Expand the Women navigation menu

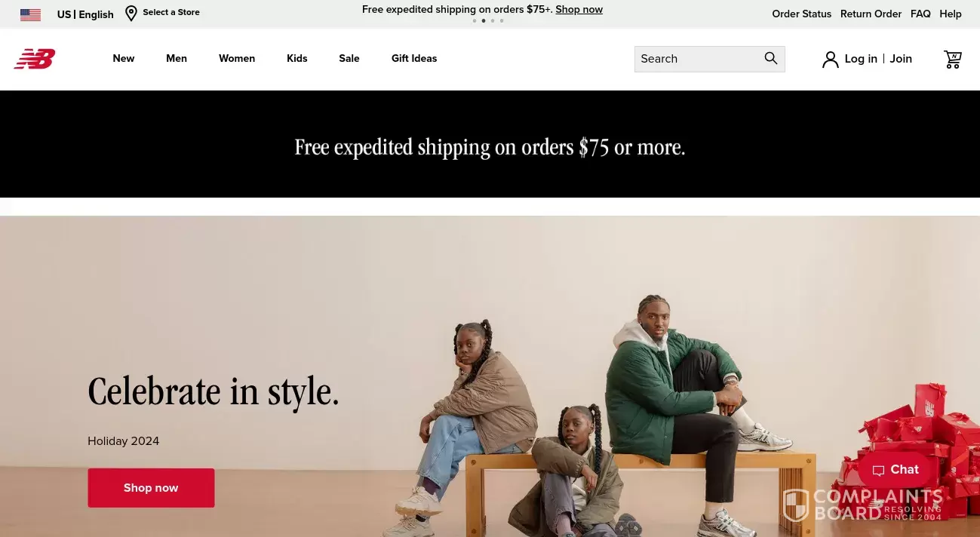pyautogui.click(x=237, y=59)
